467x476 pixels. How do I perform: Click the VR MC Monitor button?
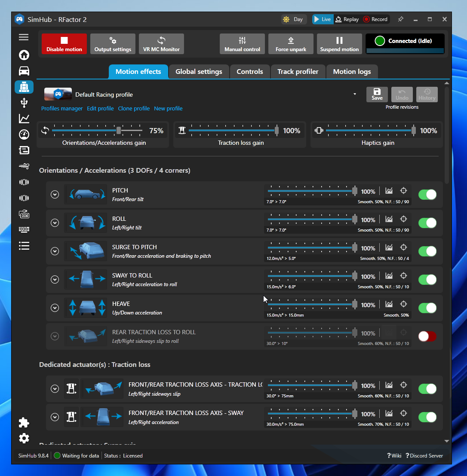coord(161,44)
